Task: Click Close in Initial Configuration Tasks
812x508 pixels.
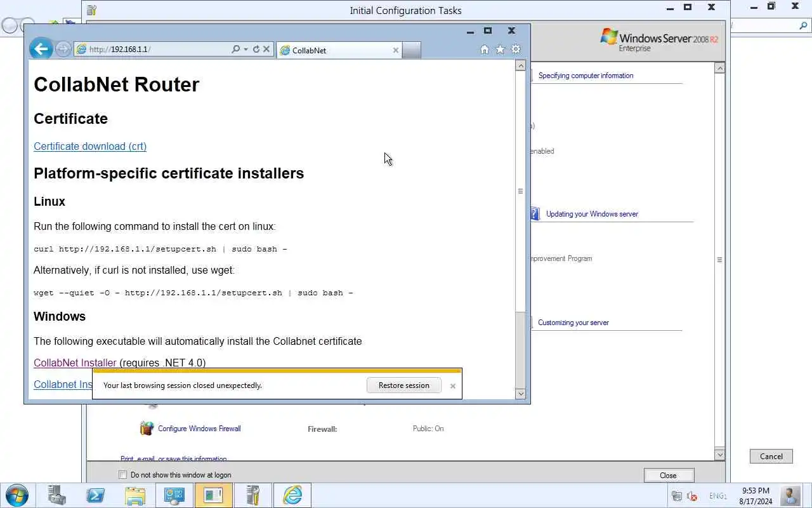Action: [x=669, y=475]
